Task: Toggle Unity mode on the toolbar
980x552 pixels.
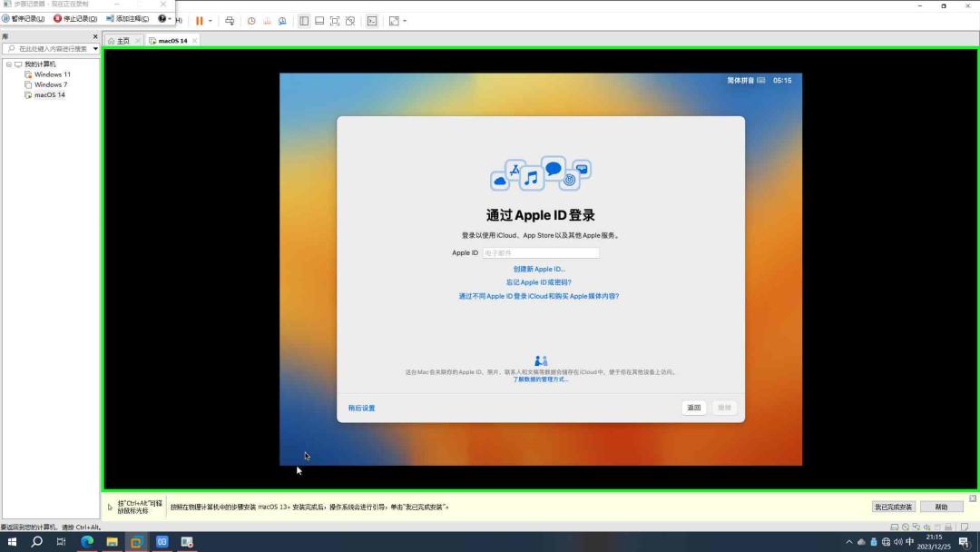Action: pyautogui.click(x=350, y=20)
